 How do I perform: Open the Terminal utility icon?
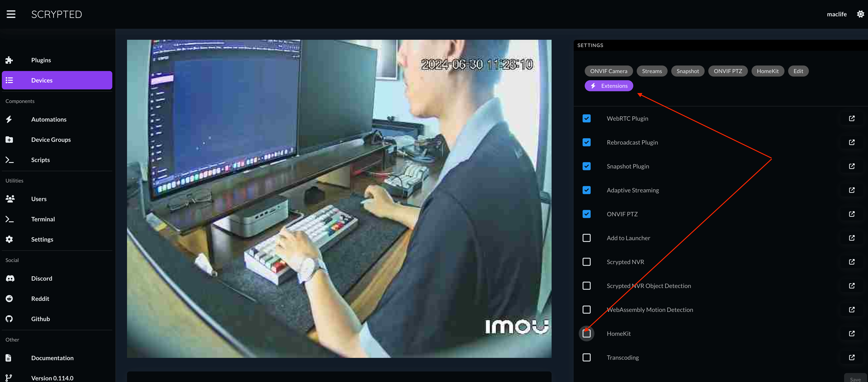[x=9, y=219]
